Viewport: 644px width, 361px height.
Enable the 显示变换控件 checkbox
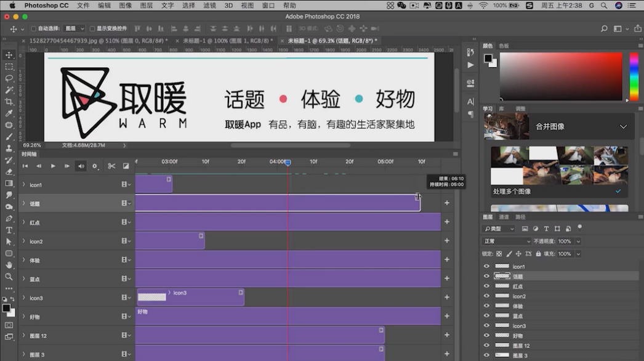pos(92,29)
